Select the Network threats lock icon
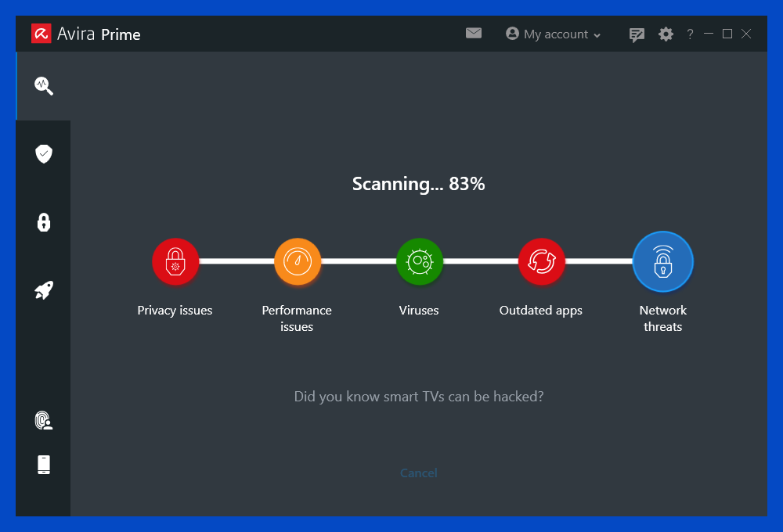Image resolution: width=783 pixels, height=532 pixels. (663, 261)
